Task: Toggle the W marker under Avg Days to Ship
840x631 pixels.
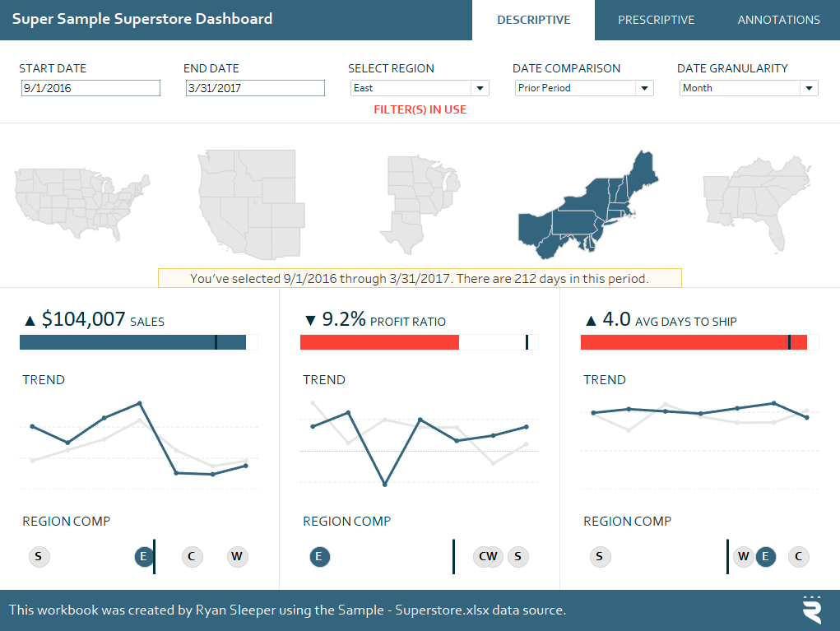Action: tap(743, 556)
